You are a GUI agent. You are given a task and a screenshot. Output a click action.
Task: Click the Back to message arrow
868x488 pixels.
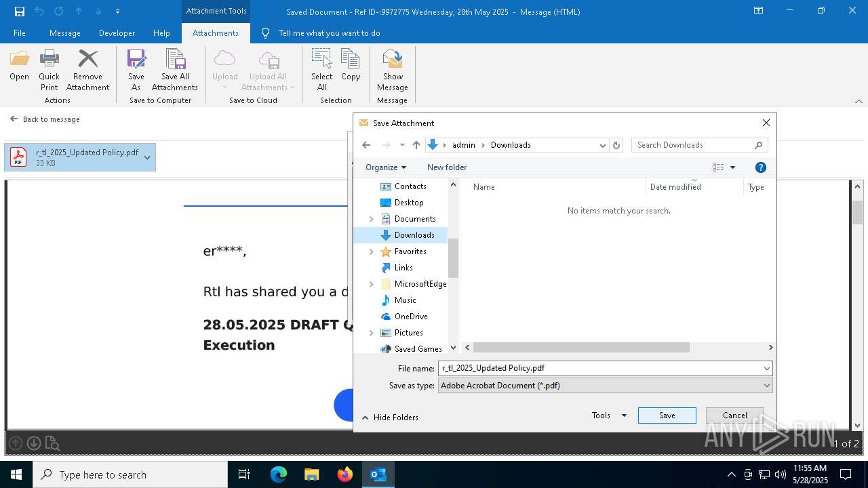point(14,119)
